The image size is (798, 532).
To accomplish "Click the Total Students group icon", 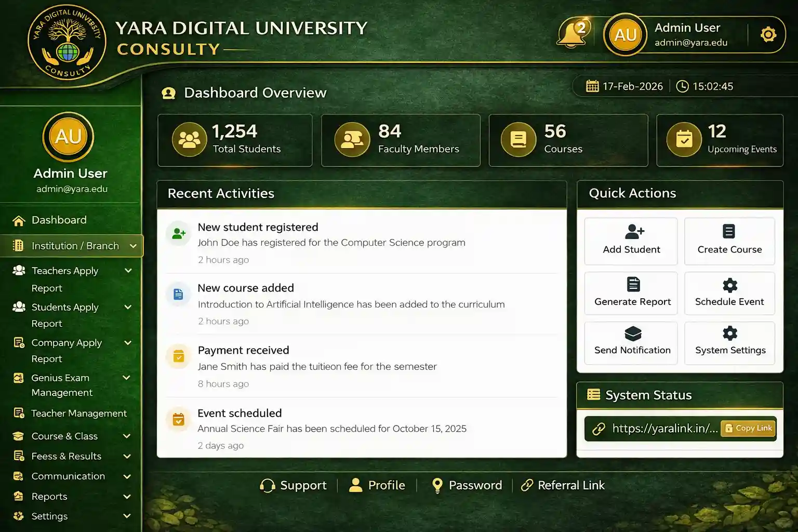I will click(189, 140).
